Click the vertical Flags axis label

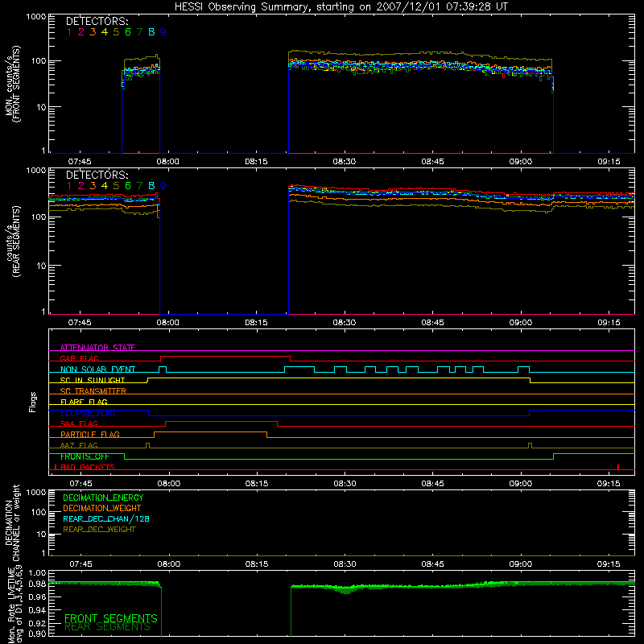[x=33, y=402]
